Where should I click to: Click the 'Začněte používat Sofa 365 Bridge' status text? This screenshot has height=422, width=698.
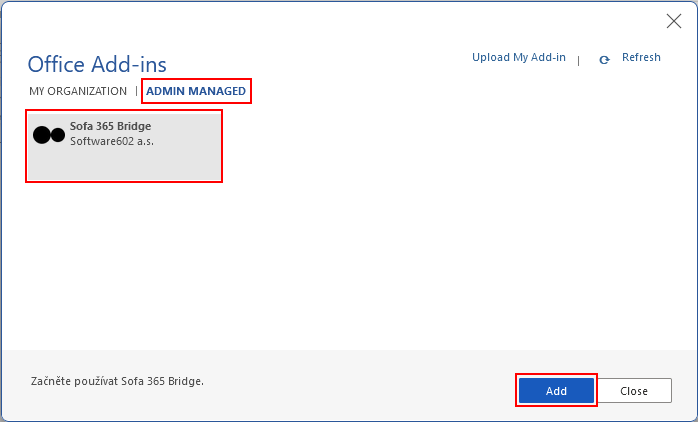coord(118,381)
